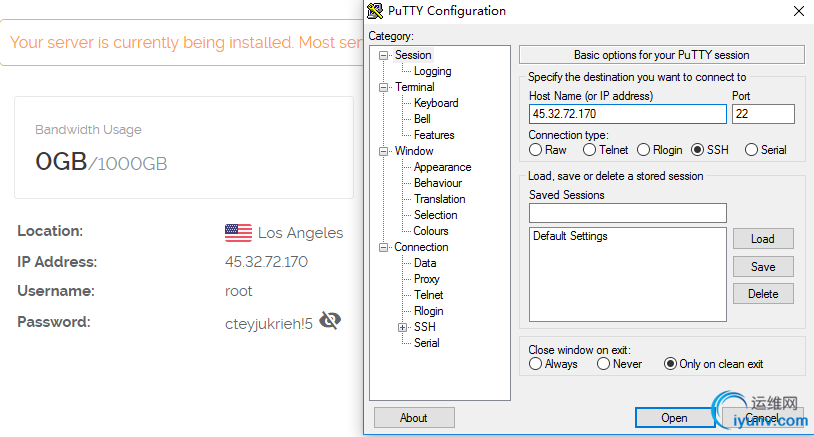Open the Features category

click(434, 135)
